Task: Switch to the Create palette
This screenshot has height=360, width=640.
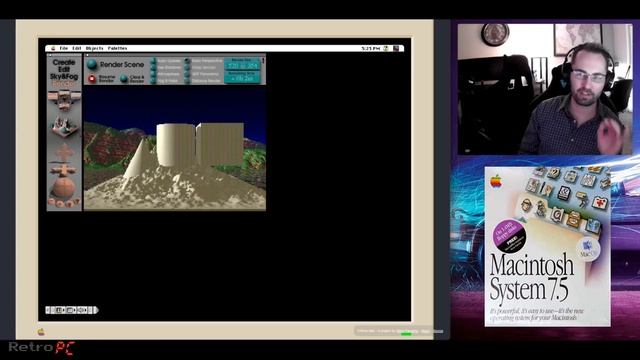Action: pos(64,62)
